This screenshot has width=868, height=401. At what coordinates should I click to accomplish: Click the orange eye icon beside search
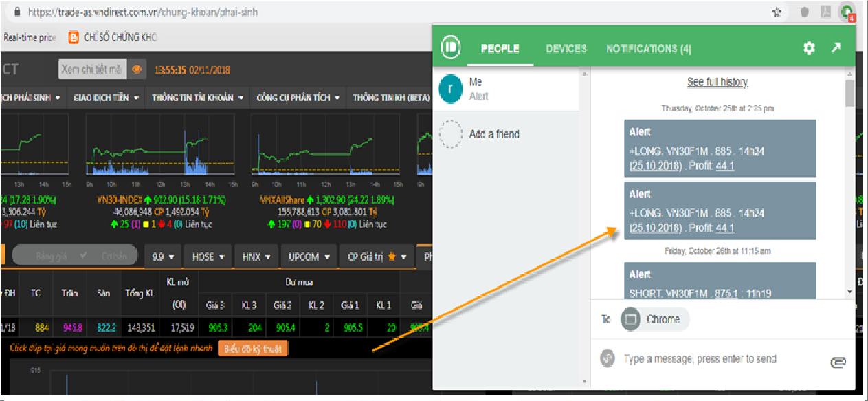pyautogui.click(x=137, y=69)
